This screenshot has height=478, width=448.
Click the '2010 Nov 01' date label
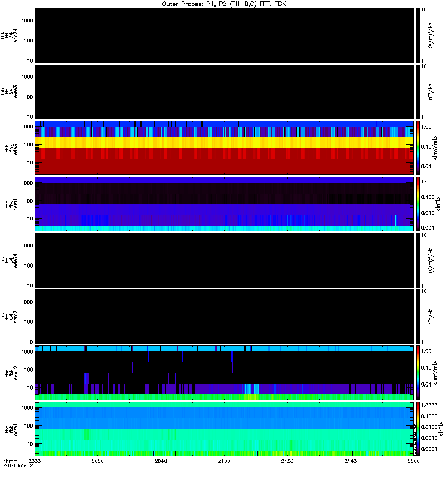[x=19, y=465]
